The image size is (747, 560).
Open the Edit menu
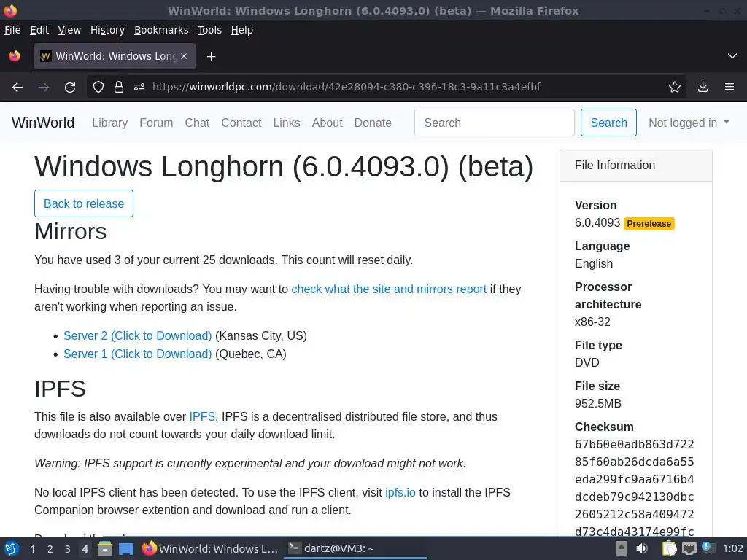(39, 30)
